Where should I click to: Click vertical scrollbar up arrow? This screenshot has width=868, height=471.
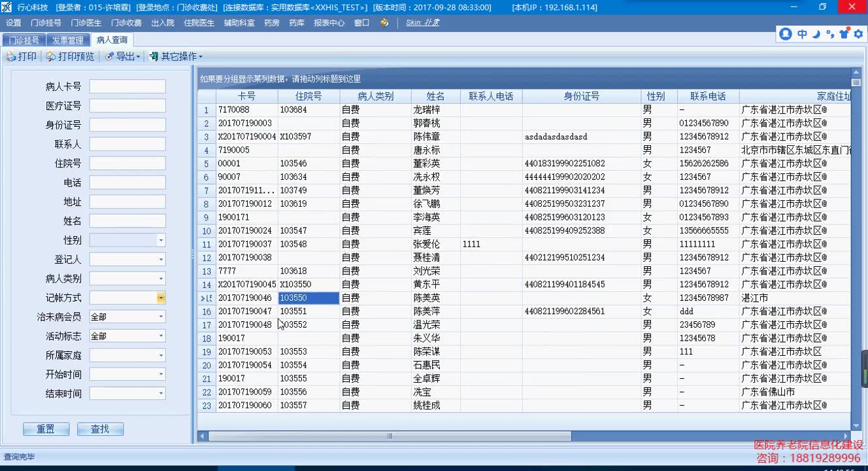[x=856, y=73]
